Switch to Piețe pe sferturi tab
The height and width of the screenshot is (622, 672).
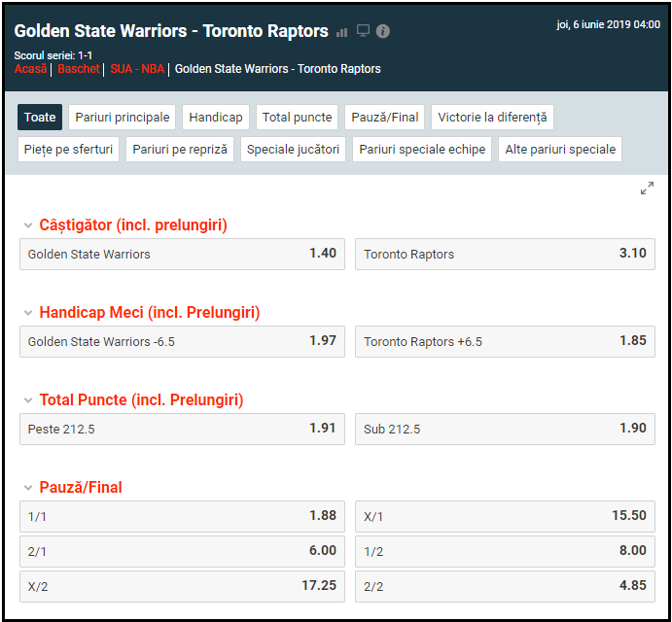pos(68,150)
